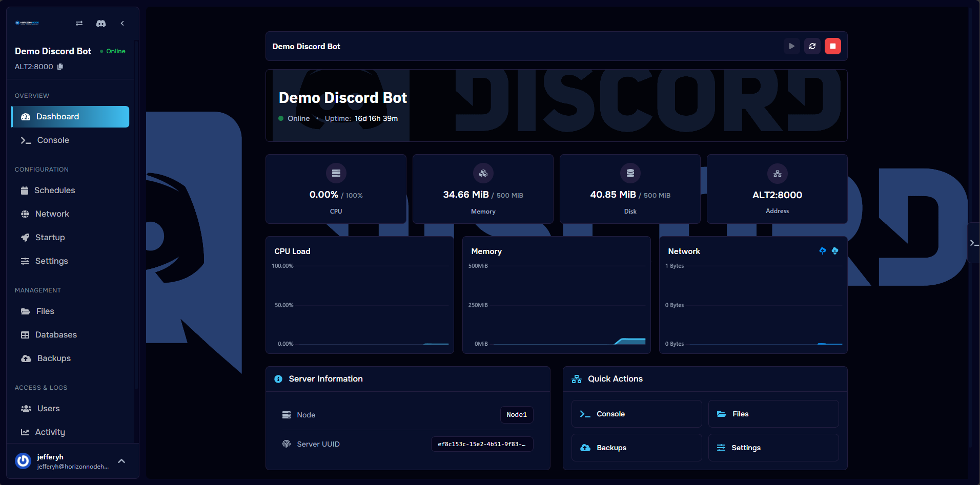This screenshot has width=980, height=485.
Task: Open Backups in the sidebar
Action: tap(70, 359)
